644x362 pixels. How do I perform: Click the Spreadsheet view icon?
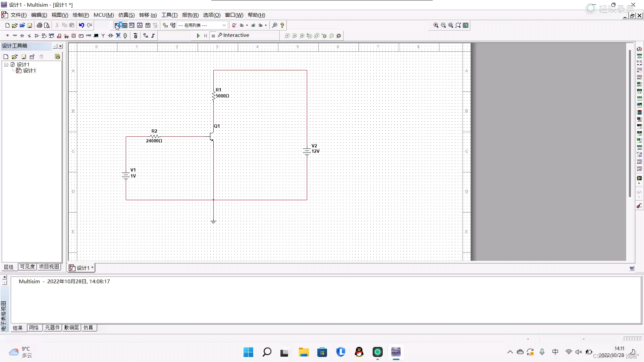(124, 25)
